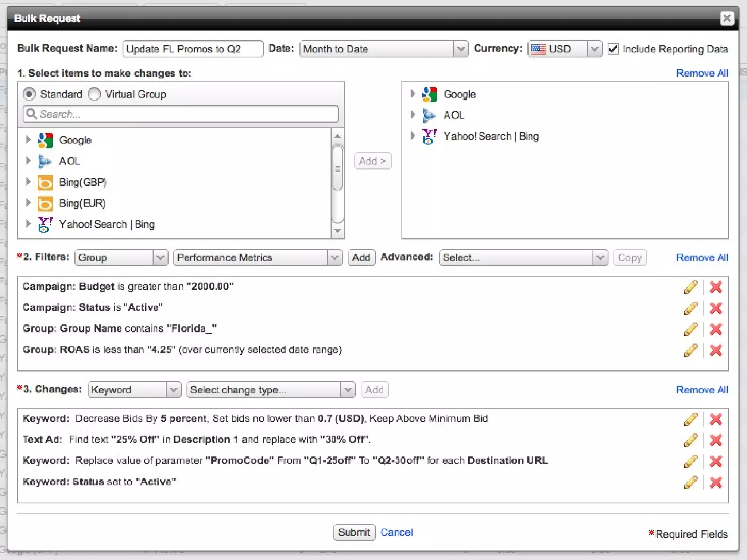
Task: Choose the Virtual Group option
Action: 94,94
